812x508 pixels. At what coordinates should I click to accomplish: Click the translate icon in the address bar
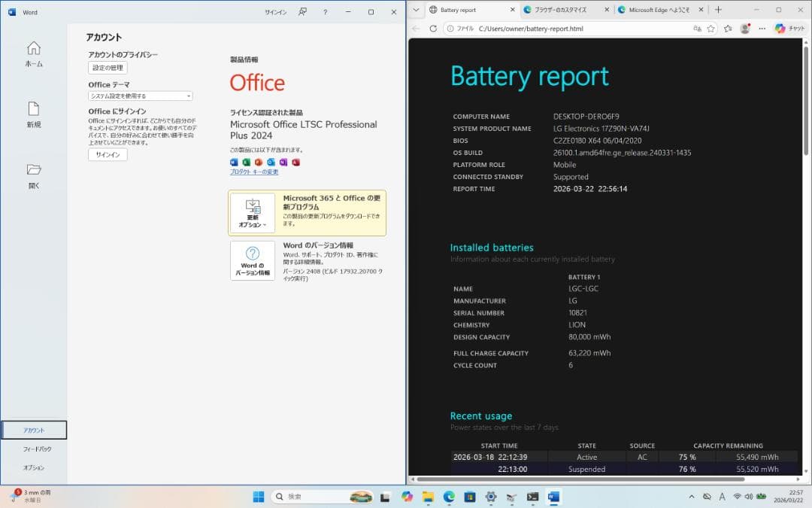(x=697, y=29)
